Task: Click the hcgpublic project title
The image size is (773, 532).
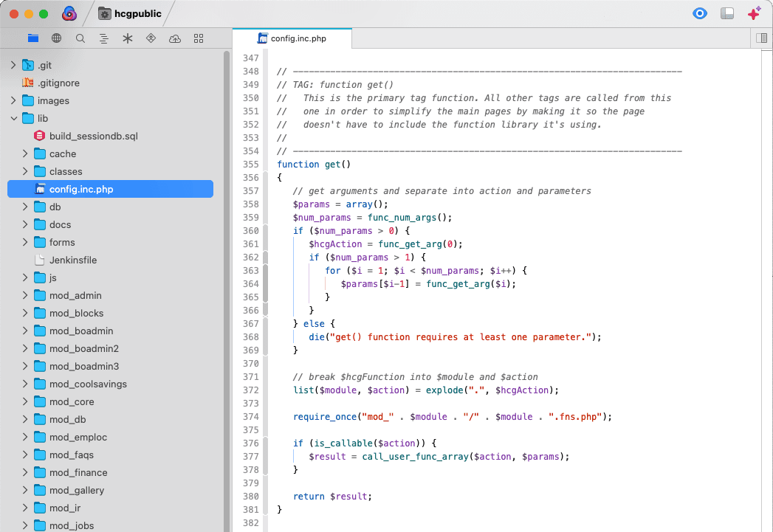Action: [x=137, y=14]
